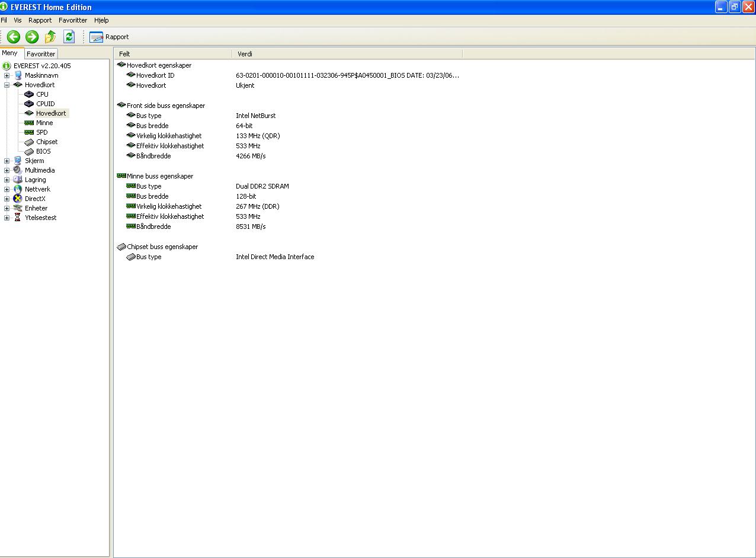Select the Hovedkort sub-item under Hovedkort
Image resolution: width=756 pixels, height=558 pixels.
[51, 113]
